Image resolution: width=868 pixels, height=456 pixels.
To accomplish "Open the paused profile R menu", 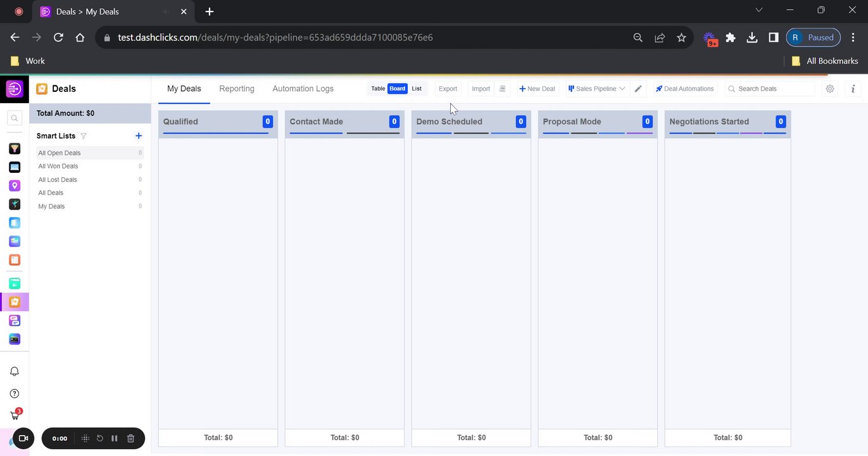I will 814,37.
